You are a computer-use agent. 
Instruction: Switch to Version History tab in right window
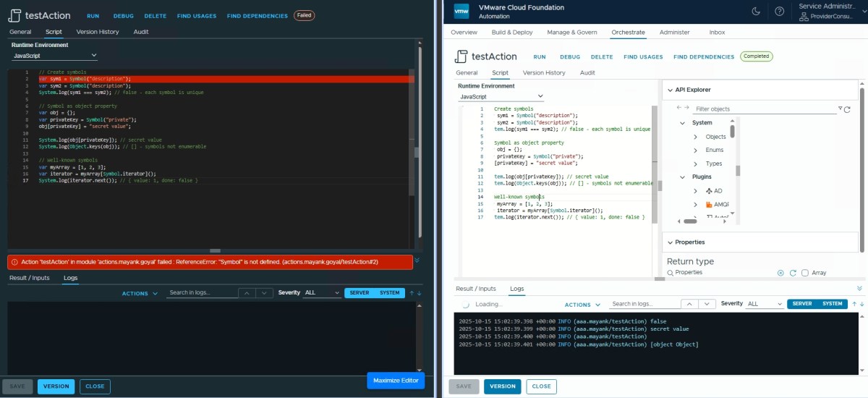pyautogui.click(x=544, y=73)
